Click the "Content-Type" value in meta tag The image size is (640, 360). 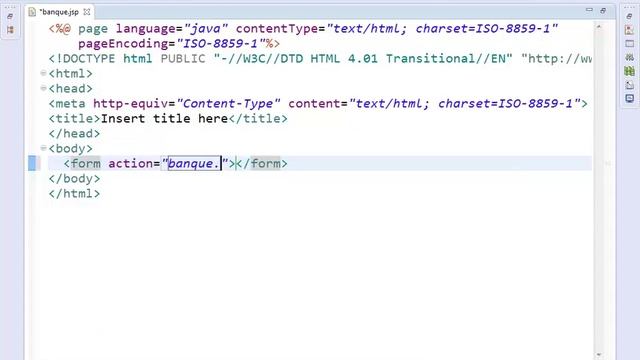coord(228,104)
